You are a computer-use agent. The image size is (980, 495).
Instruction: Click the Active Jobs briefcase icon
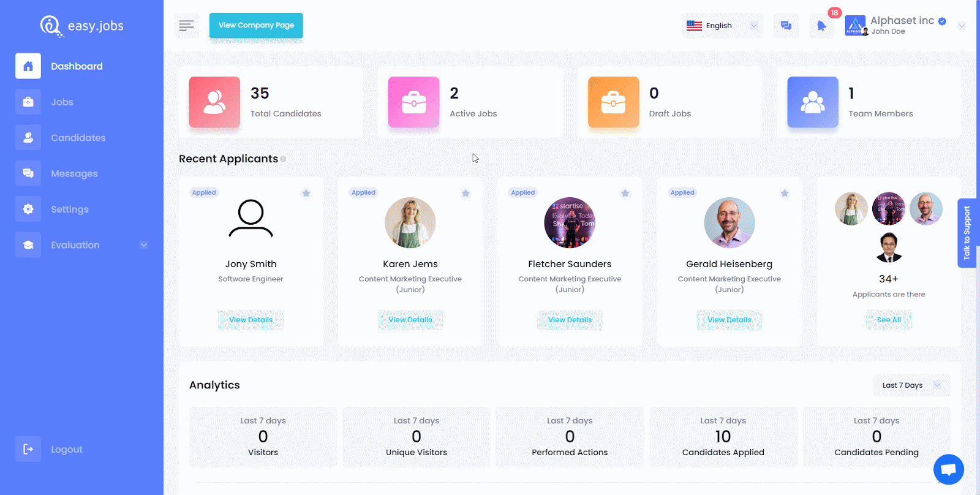point(413,102)
